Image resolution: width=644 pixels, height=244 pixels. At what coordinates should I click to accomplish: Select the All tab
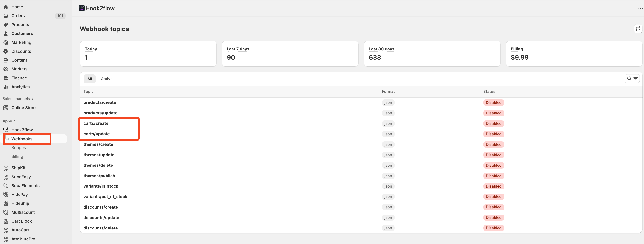click(x=89, y=79)
